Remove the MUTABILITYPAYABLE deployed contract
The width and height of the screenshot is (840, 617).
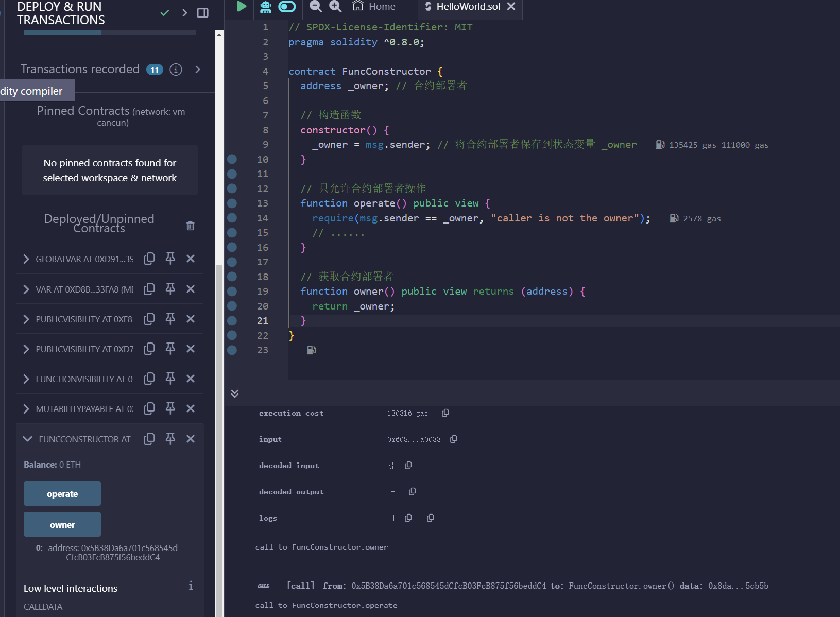coord(191,408)
